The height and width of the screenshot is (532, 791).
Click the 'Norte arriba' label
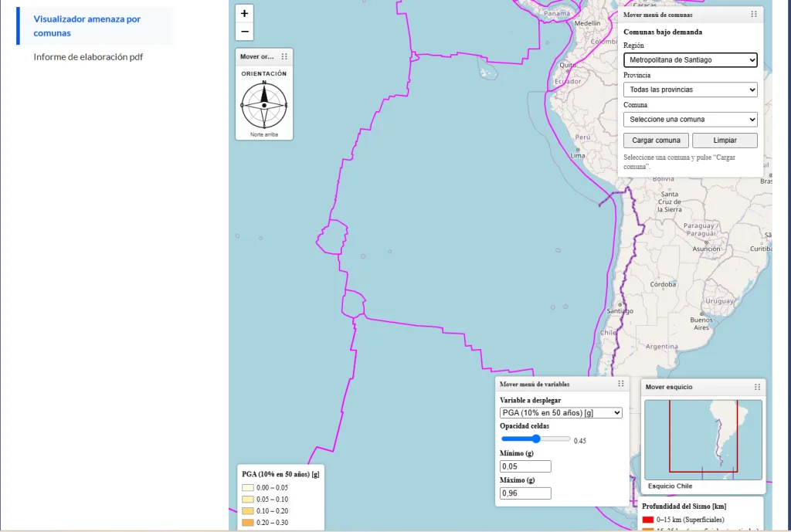point(264,134)
